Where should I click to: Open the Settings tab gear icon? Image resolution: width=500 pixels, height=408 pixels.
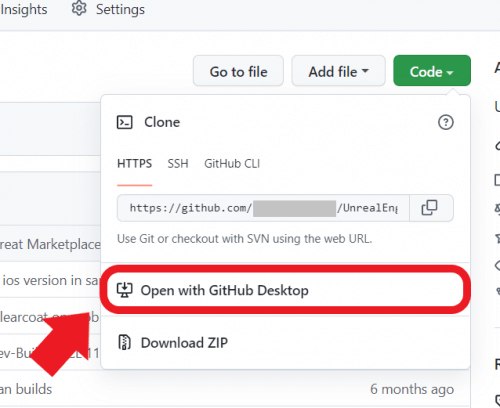pyautogui.click(x=79, y=8)
